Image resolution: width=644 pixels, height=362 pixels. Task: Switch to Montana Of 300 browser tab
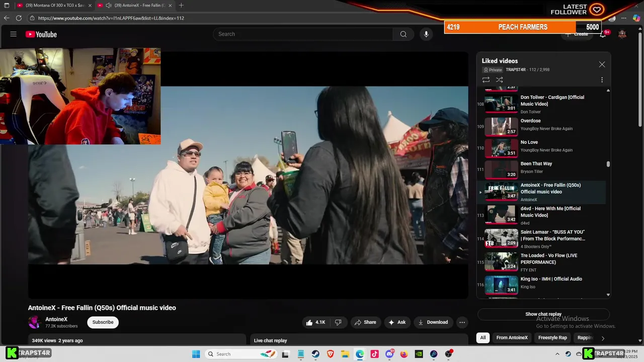click(54, 6)
